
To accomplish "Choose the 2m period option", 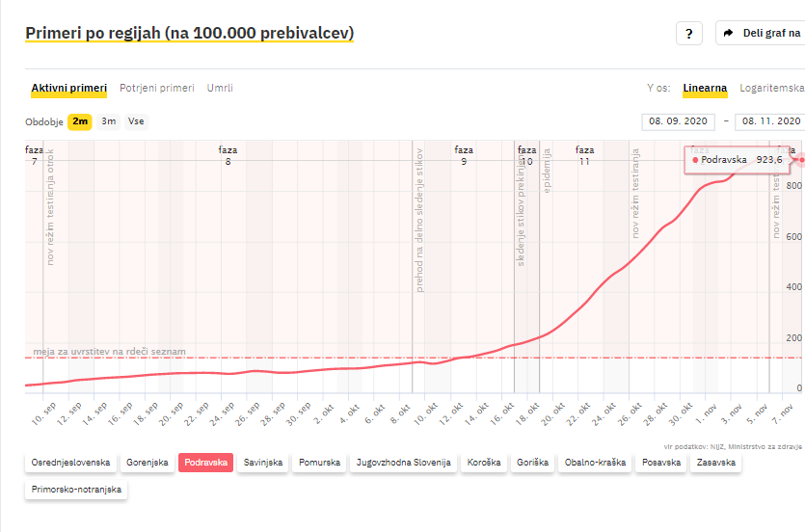I will (x=80, y=121).
